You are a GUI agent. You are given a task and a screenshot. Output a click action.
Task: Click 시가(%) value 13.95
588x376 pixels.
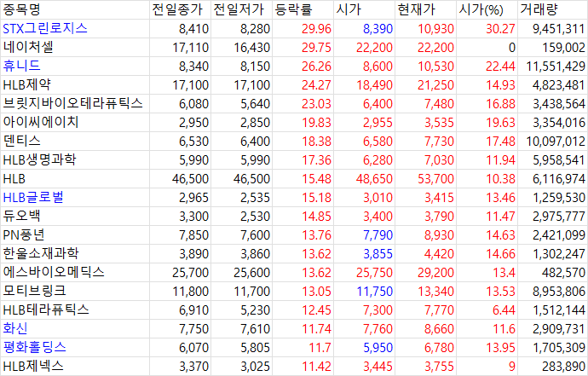click(x=500, y=348)
